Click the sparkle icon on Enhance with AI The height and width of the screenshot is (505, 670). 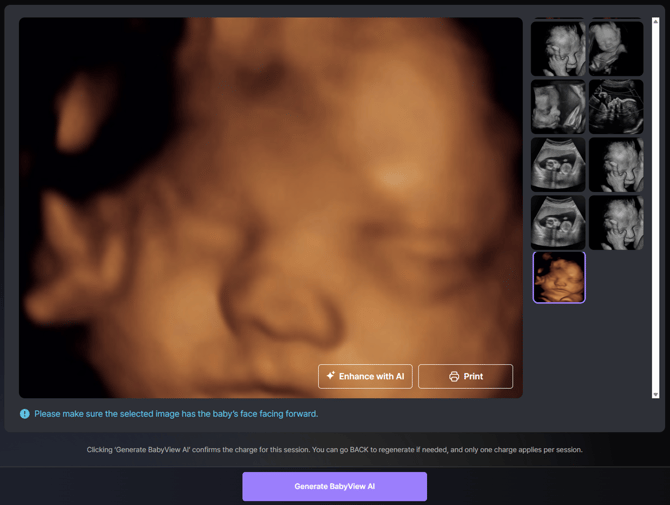[x=331, y=376]
